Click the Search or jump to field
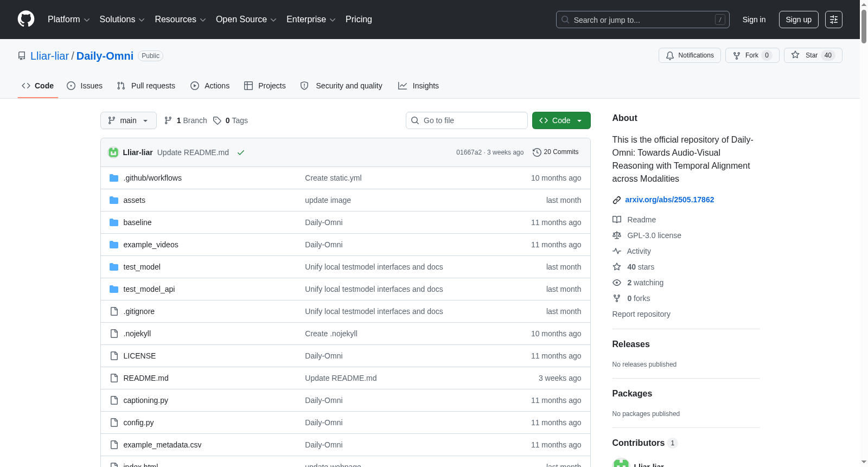The width and height of the screenshot is (868, 467). coord(643,20)
